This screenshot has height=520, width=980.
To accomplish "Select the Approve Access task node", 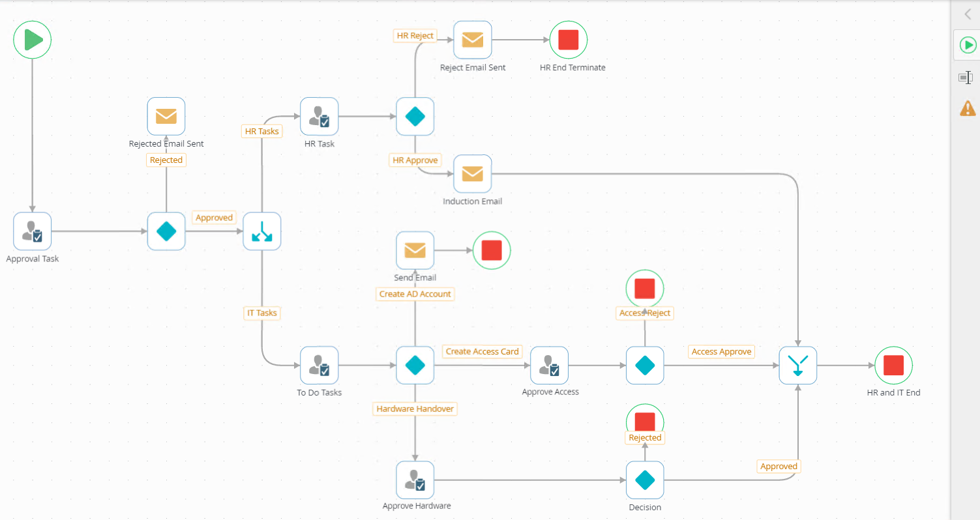I will tap(550, 366).
